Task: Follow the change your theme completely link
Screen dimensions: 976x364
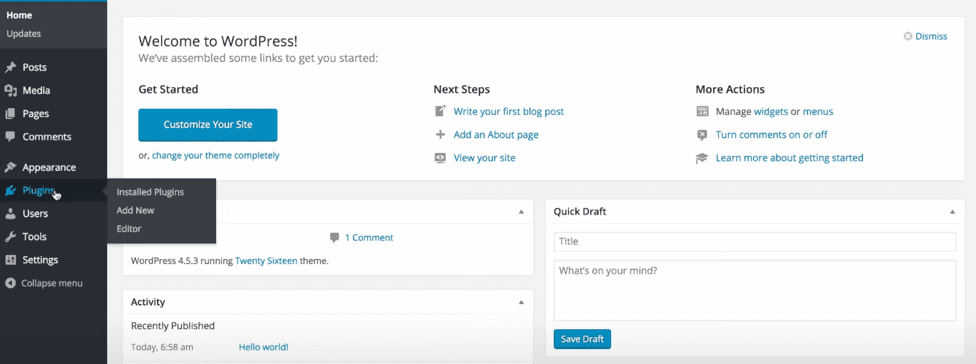Action: tap(215, 156)
